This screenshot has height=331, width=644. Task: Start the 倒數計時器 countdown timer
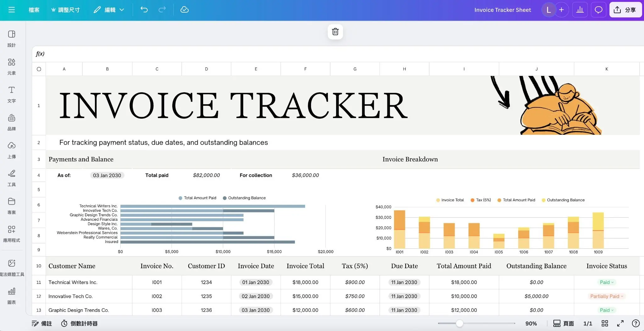[x=79, y=323]
